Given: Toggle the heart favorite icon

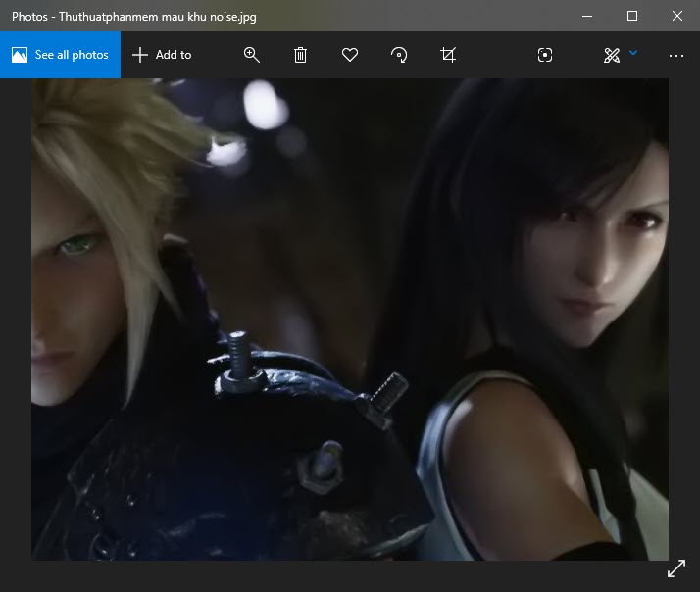Looking at the screenshot, I should [x=350, y=55].
